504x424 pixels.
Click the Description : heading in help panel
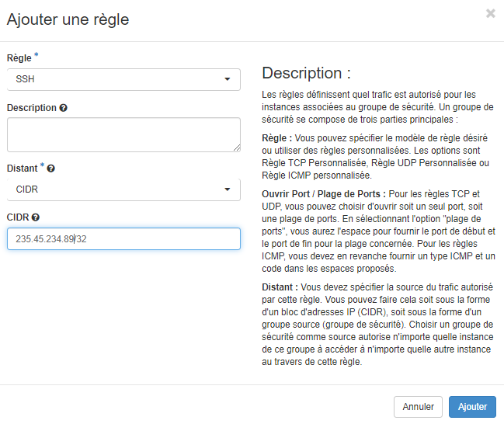pyautogui.click(x=306, y=73)
